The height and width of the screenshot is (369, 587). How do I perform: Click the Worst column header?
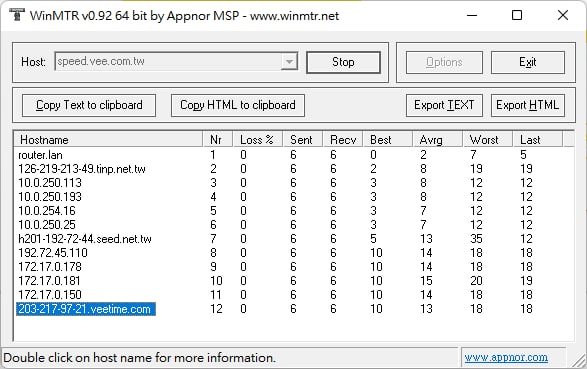[x=487, y=140]
